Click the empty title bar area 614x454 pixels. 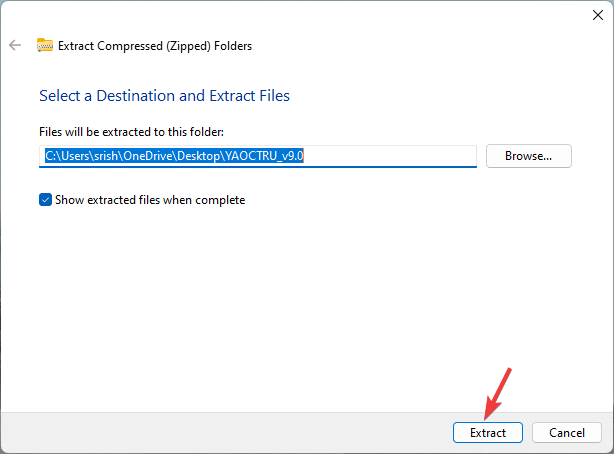point(300,14)
